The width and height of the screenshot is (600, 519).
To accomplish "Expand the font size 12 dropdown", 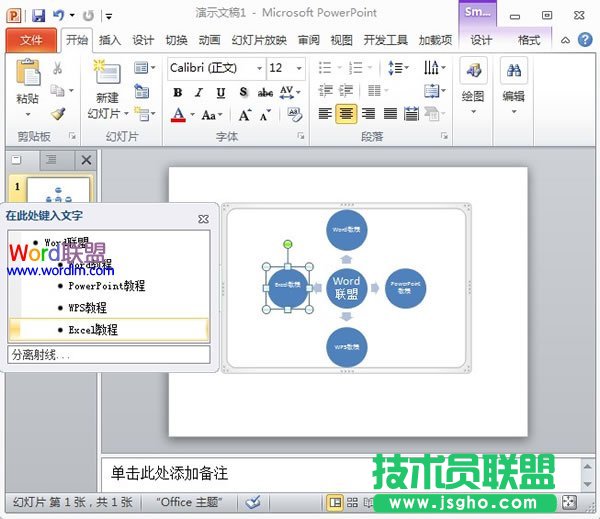I will point(299,68).
